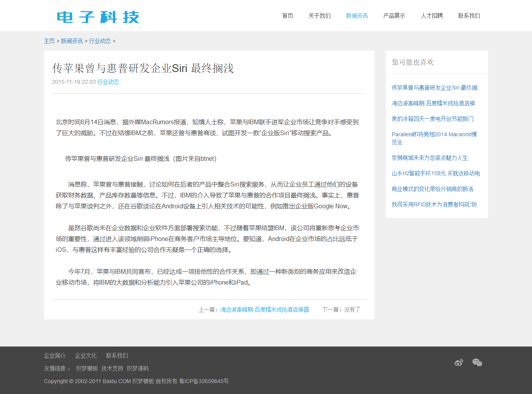Screen dimensions: 532x394
Task: Open previous article 海边游高峰期 百度糯米成抢酒店神器
Action: tap(265, 310)
